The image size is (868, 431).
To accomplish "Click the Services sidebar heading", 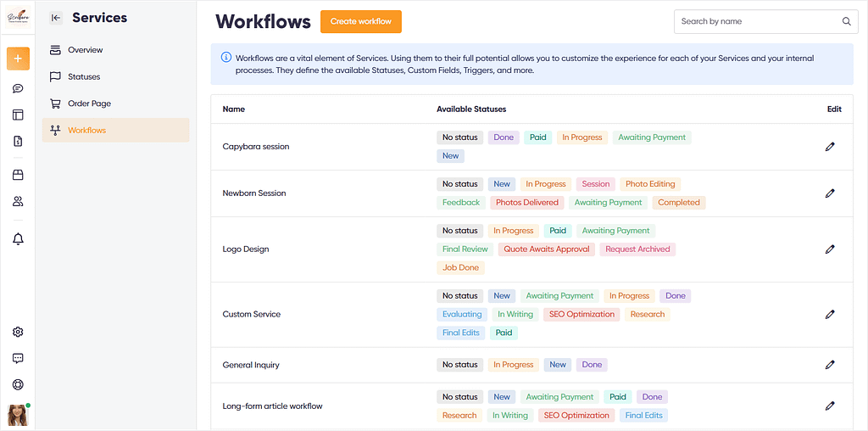I will coord(100,18).
